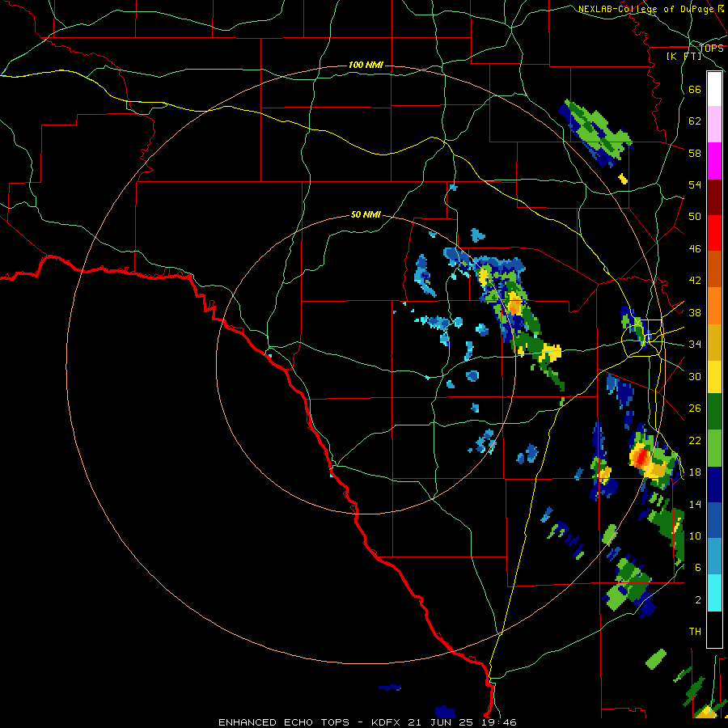Select the '6' legend value
Image resolution: width=728 pixels, height=728 pixels.
pyautogui.click(x=697, y=567)
